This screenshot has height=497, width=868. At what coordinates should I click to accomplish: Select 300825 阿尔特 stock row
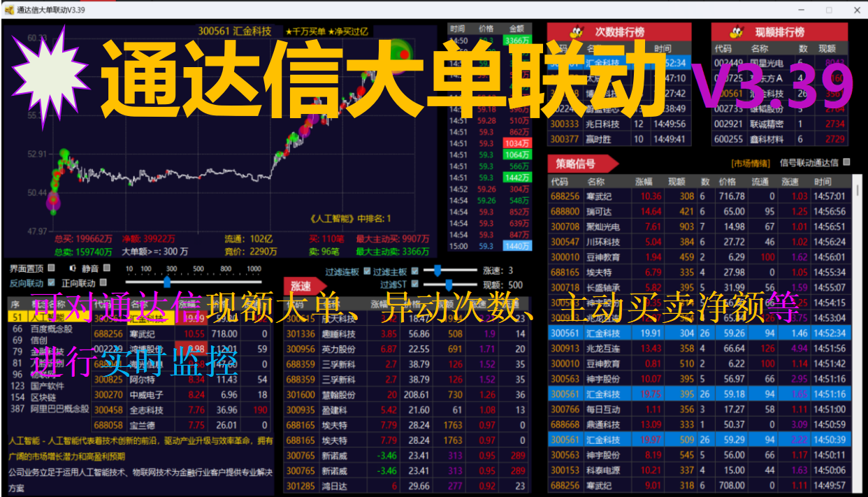pyautogui.click(x=182, y=380)
